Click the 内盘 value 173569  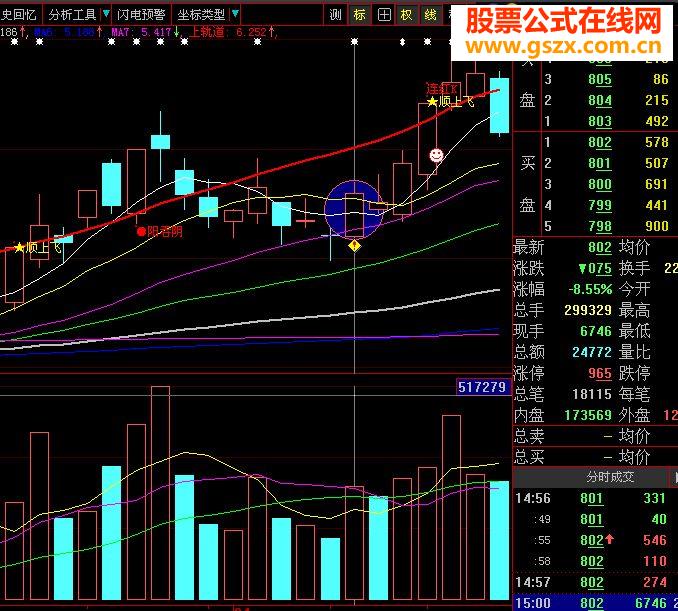(588, 415)
